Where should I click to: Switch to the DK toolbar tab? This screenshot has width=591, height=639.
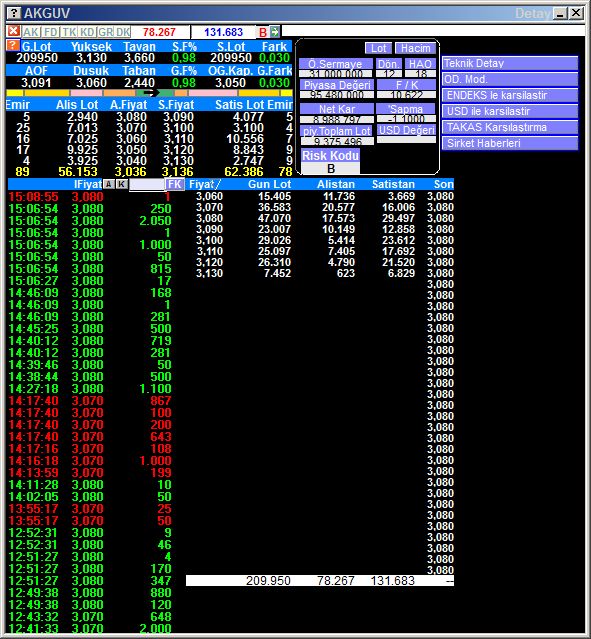coord(123,32)
